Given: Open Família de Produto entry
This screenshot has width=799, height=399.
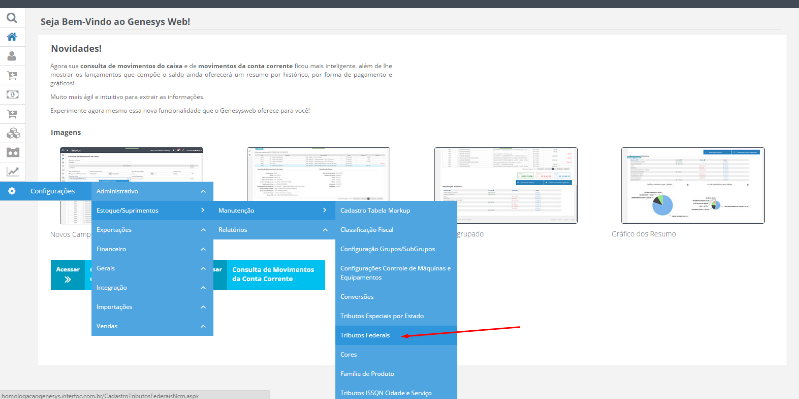Looking at the screenshot, I should pos(396,374).
